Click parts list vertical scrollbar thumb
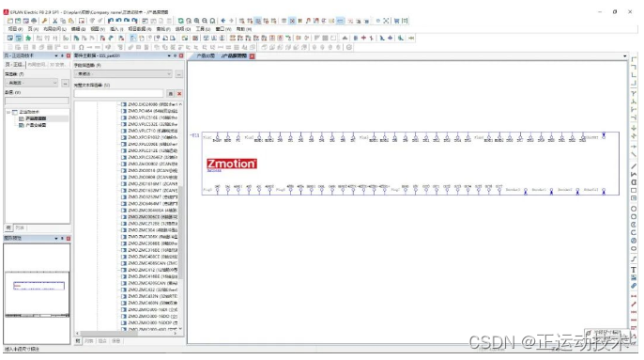The width and height of the screenshot is (644, 360). coord(180,232)
